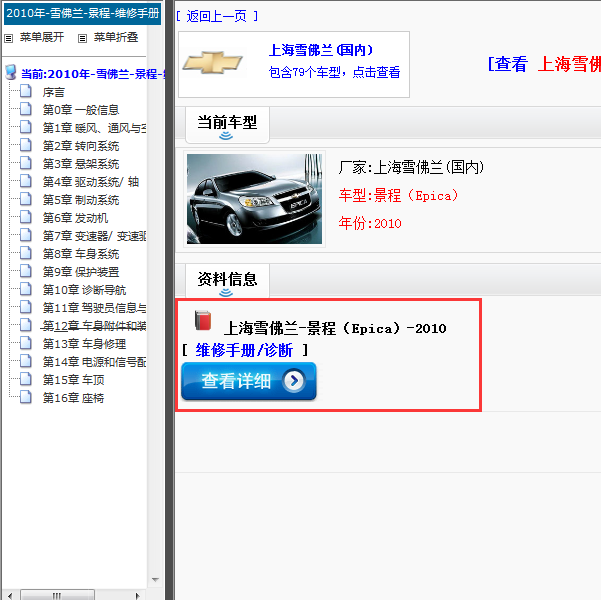Screen dimensions: 601x600
Task: Click the 查看详细 button
Action: click(249, 381)
